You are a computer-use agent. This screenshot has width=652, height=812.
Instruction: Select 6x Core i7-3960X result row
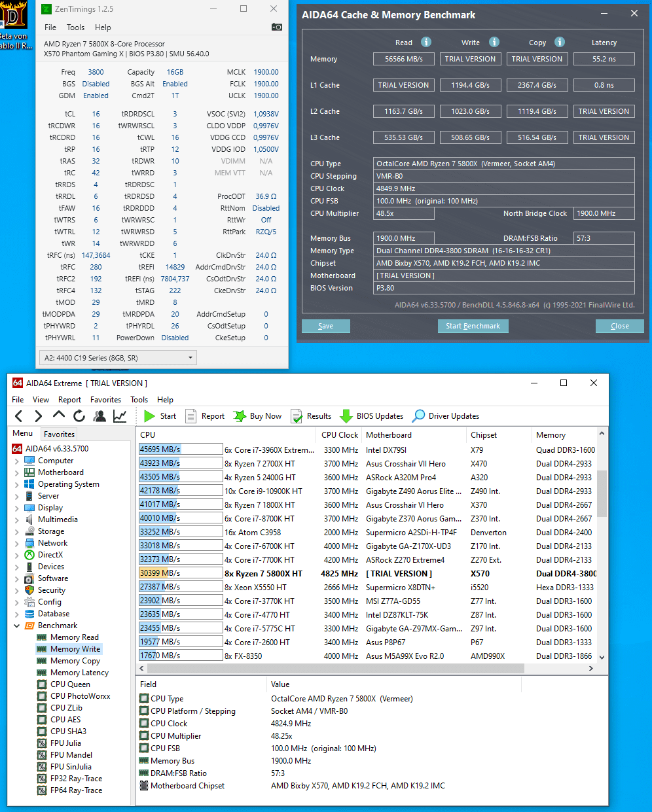point(367,450)
